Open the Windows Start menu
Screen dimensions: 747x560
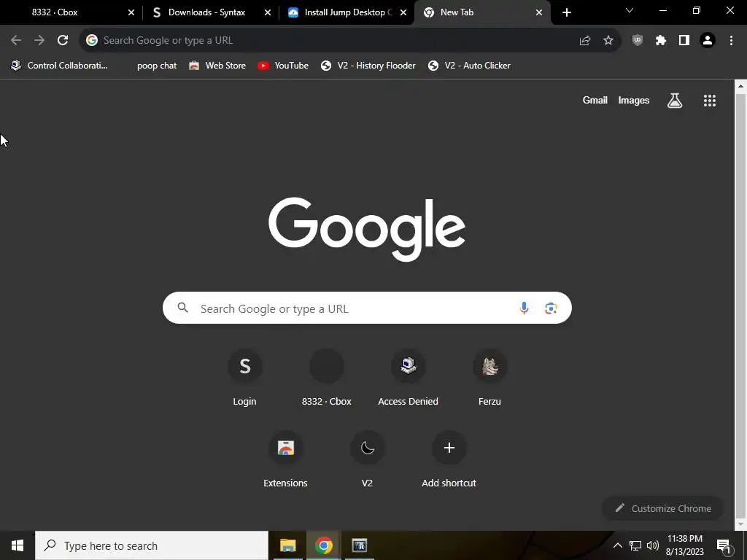click(18, 545)
